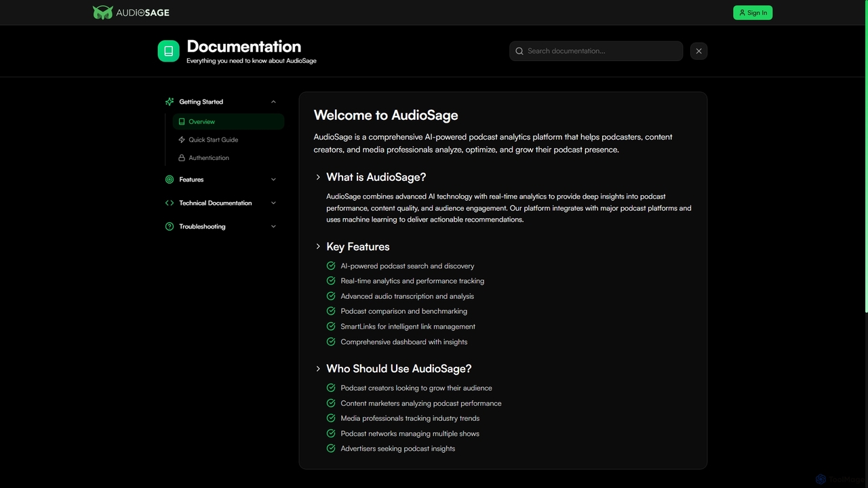Click the green Documentation book icon
868x488 pixels.
tap(169, 51)
